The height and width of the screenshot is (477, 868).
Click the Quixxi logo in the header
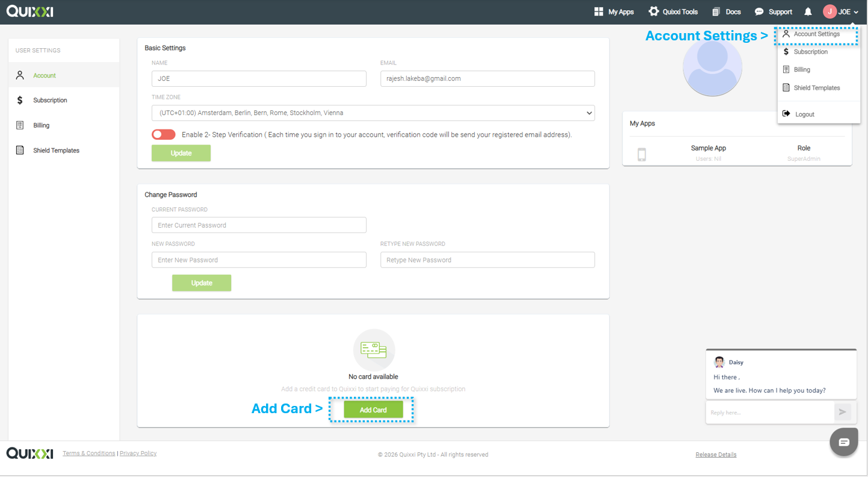pyautogui.click(x=29, y=11)
